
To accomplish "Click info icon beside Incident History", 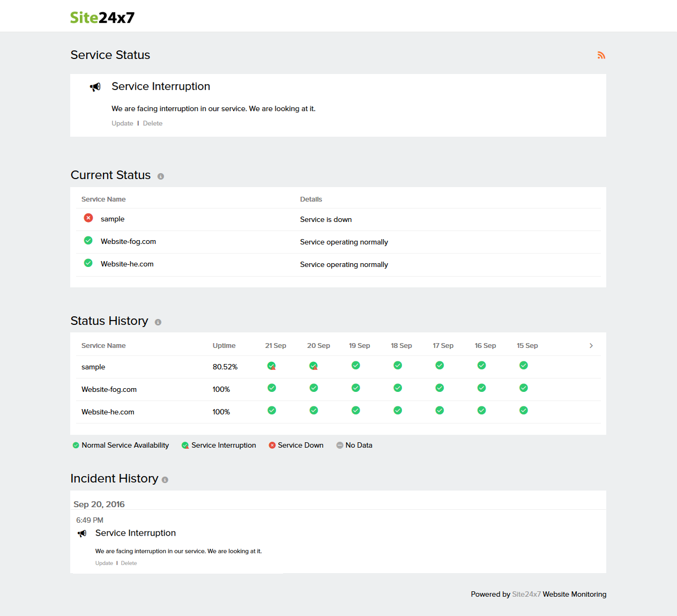I will coord(165,480).
